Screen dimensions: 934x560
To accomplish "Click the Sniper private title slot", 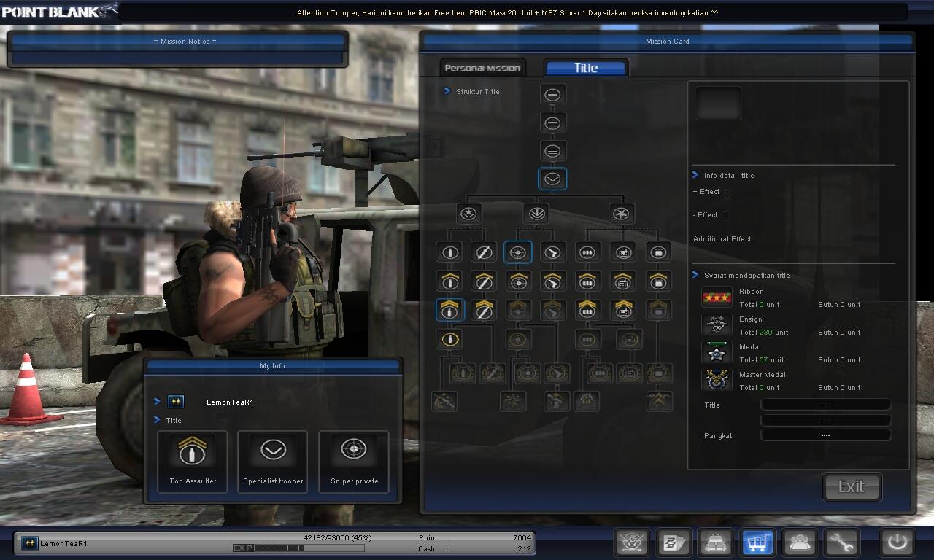I will point(354,461).
